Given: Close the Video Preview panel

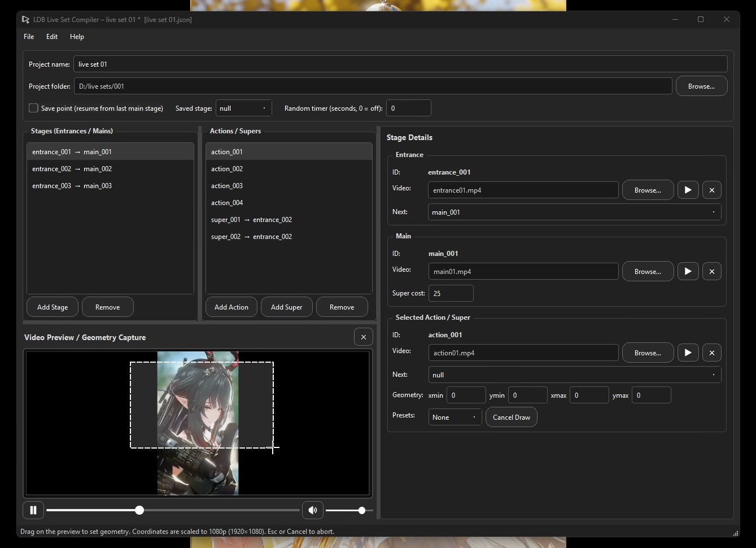Looking at the screenshot, I should pyautogui.click(x=364, y=337).
